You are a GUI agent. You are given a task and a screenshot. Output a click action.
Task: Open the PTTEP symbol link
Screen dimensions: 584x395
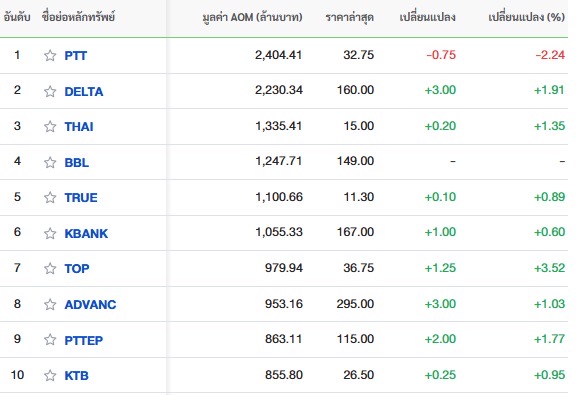coord(83,340)
